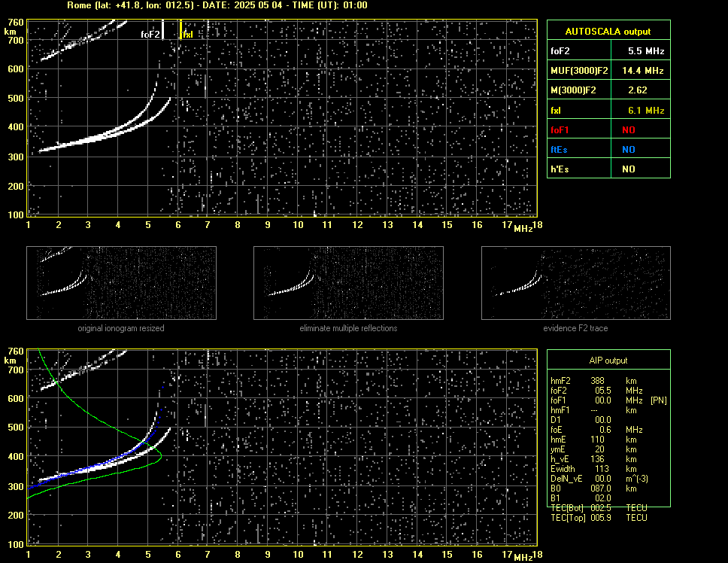
Task: Click the h_vE 136 km row
Action: click(x=593, y=459)
